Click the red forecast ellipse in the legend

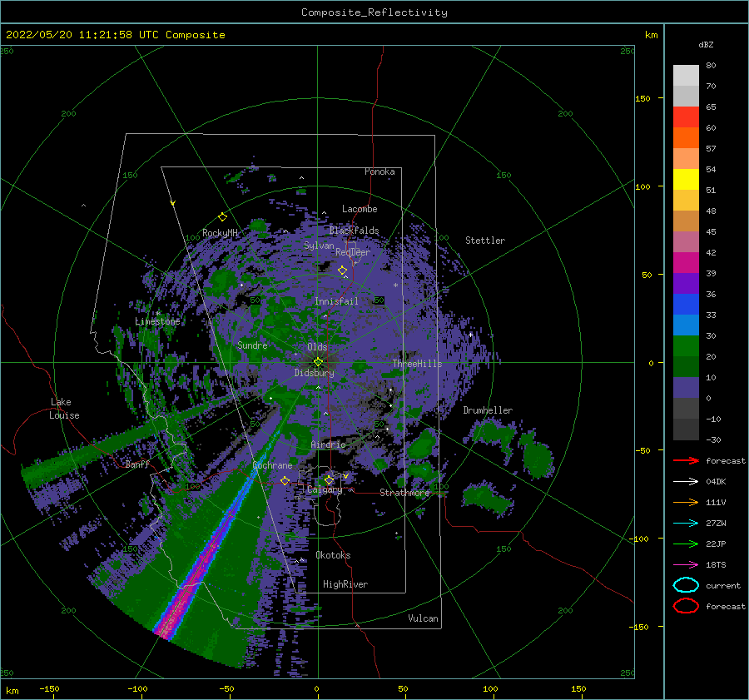[x=686, y=606]
